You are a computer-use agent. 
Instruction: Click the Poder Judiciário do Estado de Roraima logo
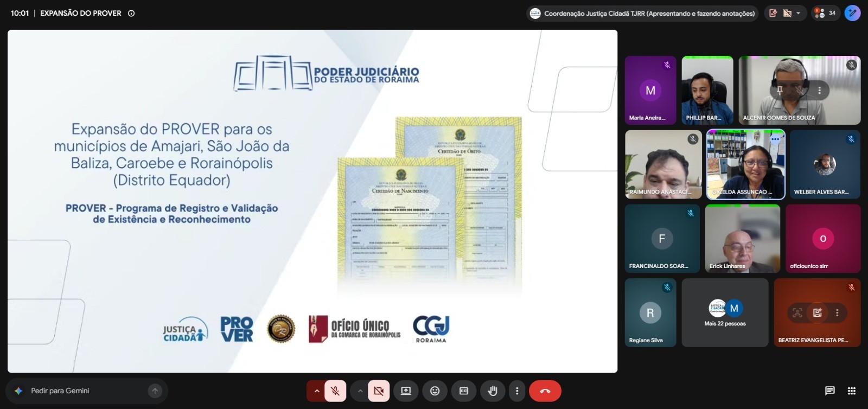[x=327, y=73]
